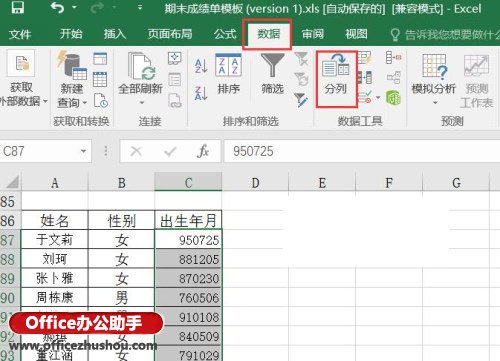Click the Flash Fill icon
Screen dimensions: 500x361
coord(365,58)
